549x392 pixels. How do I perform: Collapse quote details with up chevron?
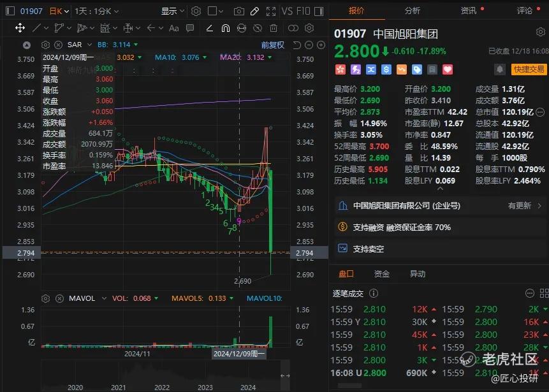[441, 189]
